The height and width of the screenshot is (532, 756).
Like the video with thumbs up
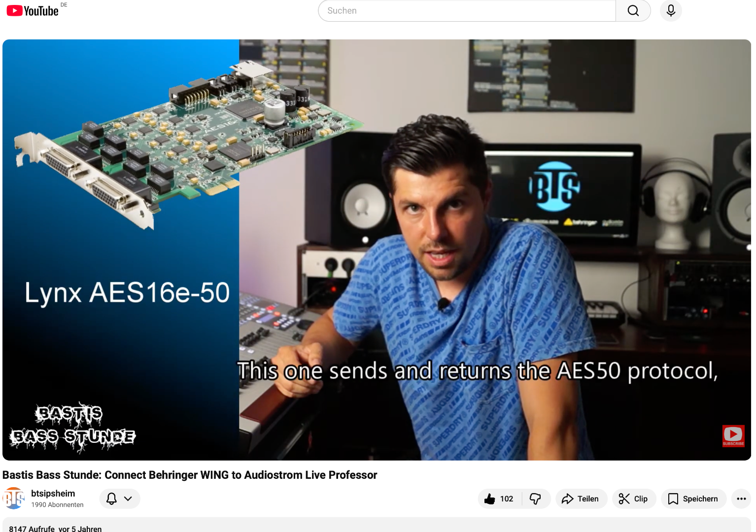[x=499, y=499]
